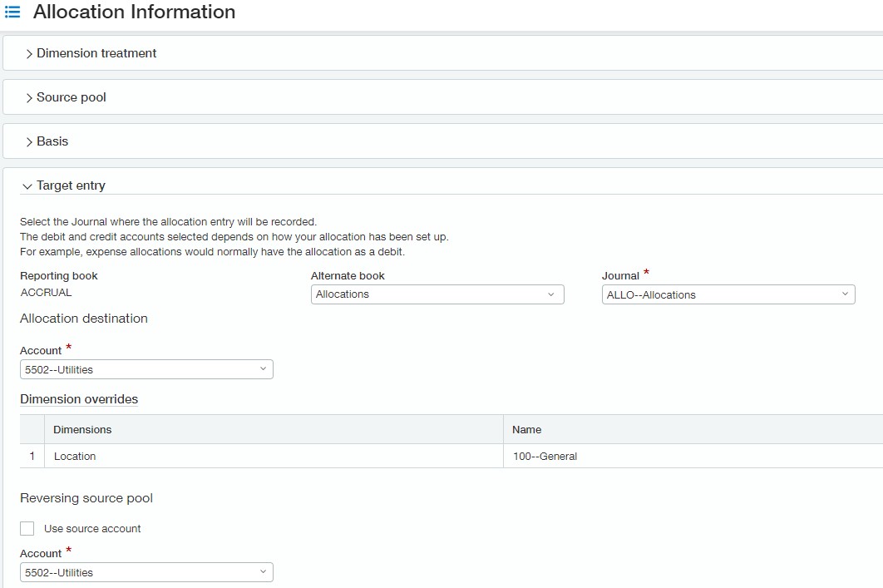Click the Dimensions column header
Viewport: 883px width, 588px height.
[82, 429]
